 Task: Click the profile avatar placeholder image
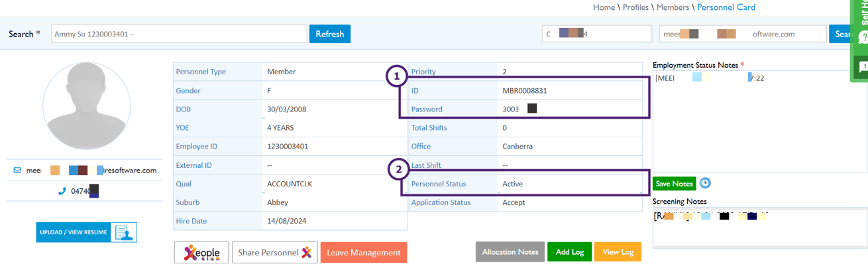click(x=86, y=105)
